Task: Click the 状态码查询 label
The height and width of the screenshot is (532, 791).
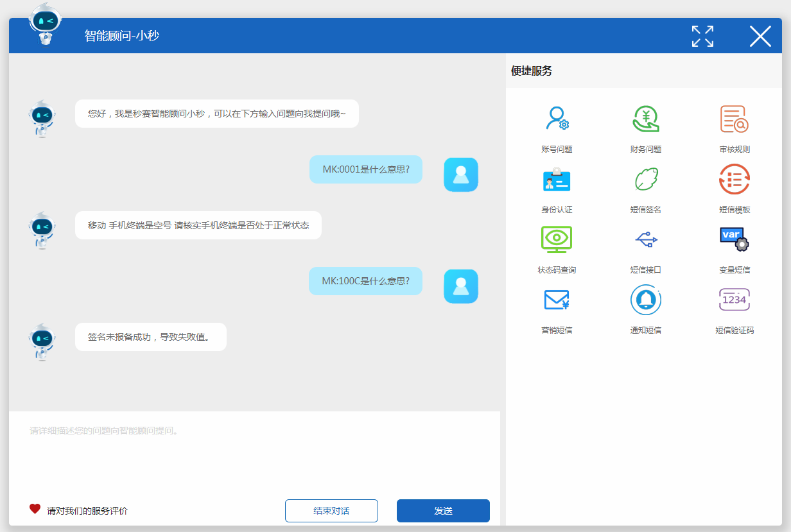Action: pyautogui.click(x=557, y=270)
